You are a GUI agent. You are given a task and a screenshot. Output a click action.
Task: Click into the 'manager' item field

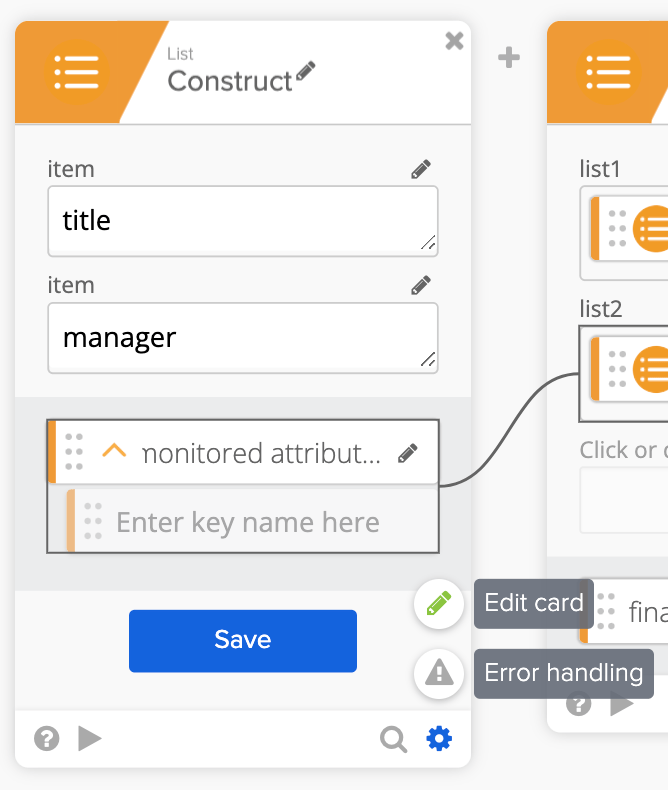click(x=242, y=338)
